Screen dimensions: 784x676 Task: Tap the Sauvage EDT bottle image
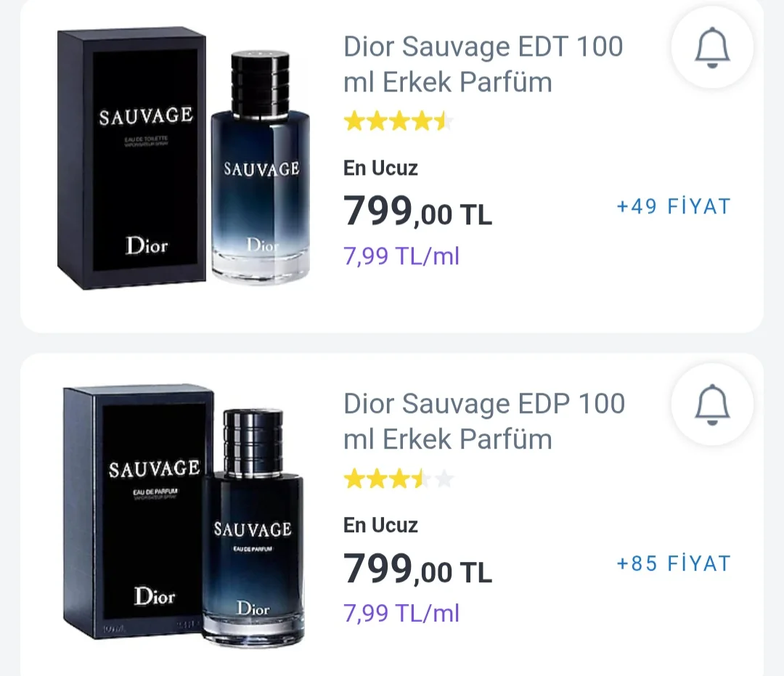tap(261, 168)
